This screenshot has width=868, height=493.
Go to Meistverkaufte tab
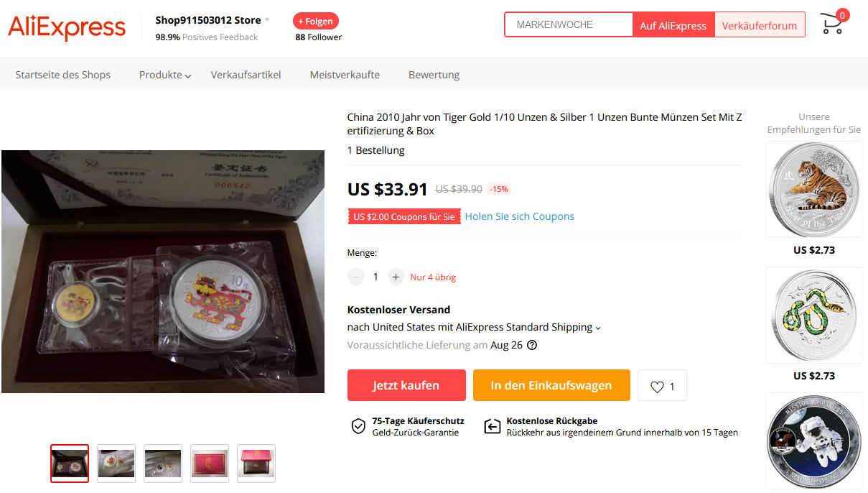[x=345, y=75]
